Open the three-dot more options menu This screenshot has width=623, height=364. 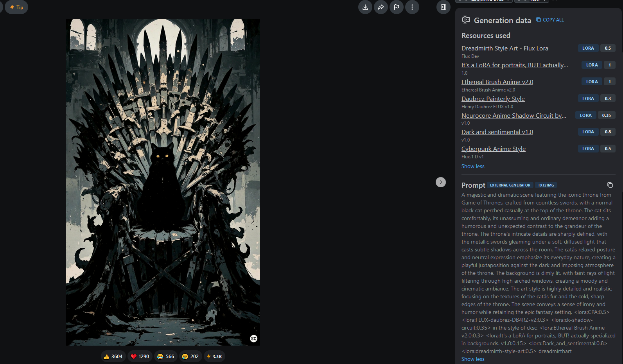(x=412, y=7)
